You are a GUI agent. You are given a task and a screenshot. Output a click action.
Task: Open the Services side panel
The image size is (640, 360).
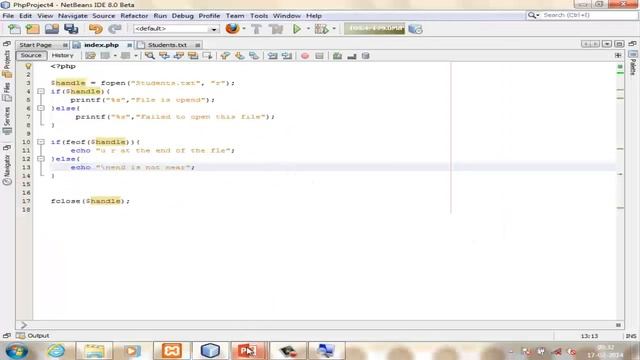point(7,121)
